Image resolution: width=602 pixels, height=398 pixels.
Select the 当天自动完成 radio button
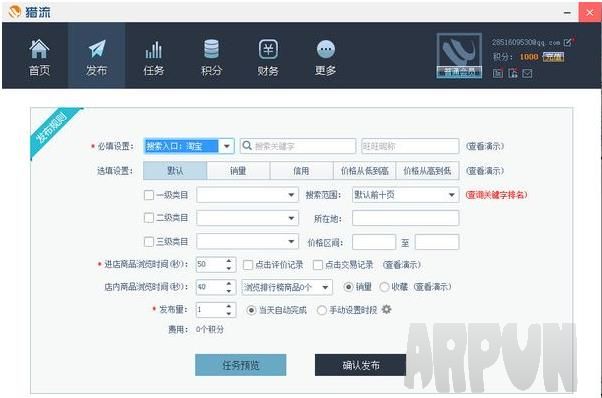(251, 310)
